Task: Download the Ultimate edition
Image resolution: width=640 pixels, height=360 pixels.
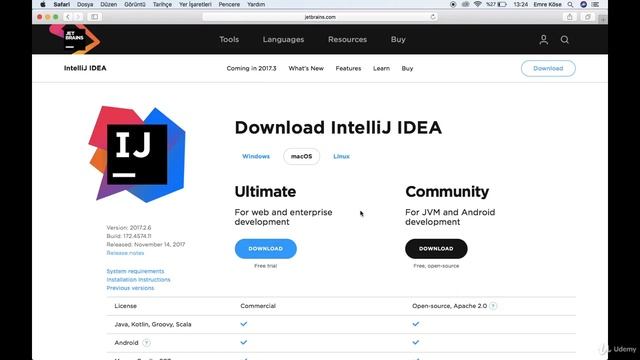Action: (266, 249)
